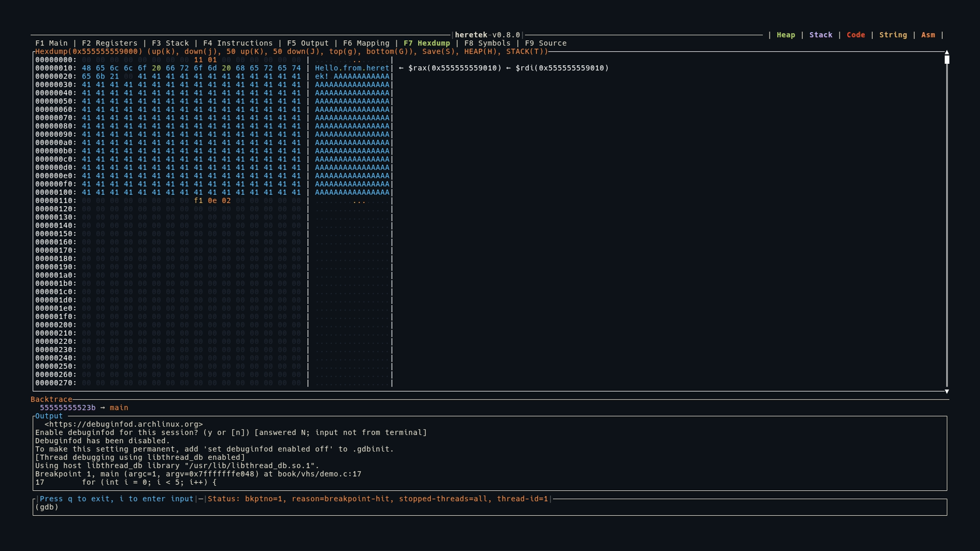Click '[Thread debugging using libthread_db enabled]' line
The height and width of the screenshot is (551, 980).
(140, 458)
